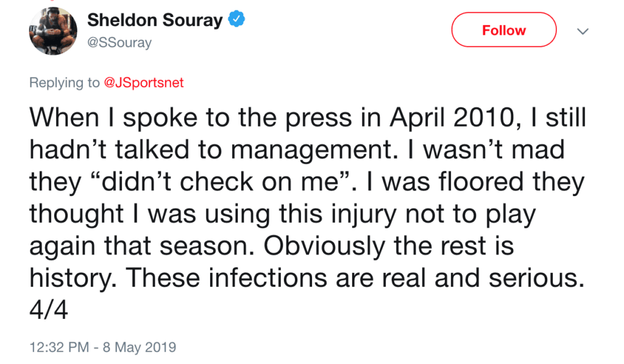Click the blue verified badge icon
The image size is (624, 364).
(236, 19)
